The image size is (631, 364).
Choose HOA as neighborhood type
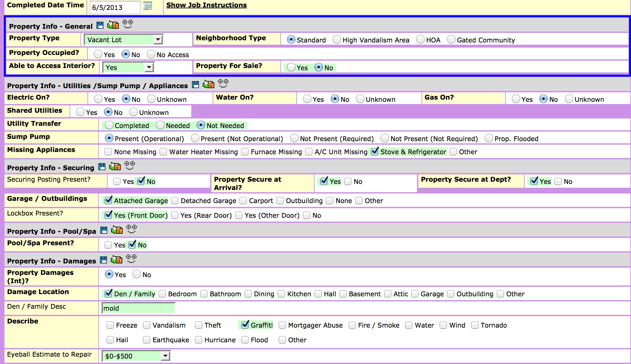point(421,40)
